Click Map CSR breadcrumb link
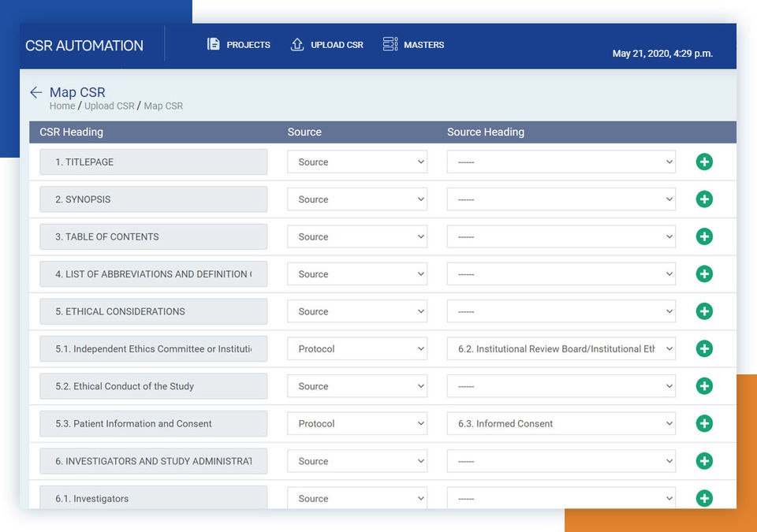Screen dimensions: 757x532 (x=163, y=106)
